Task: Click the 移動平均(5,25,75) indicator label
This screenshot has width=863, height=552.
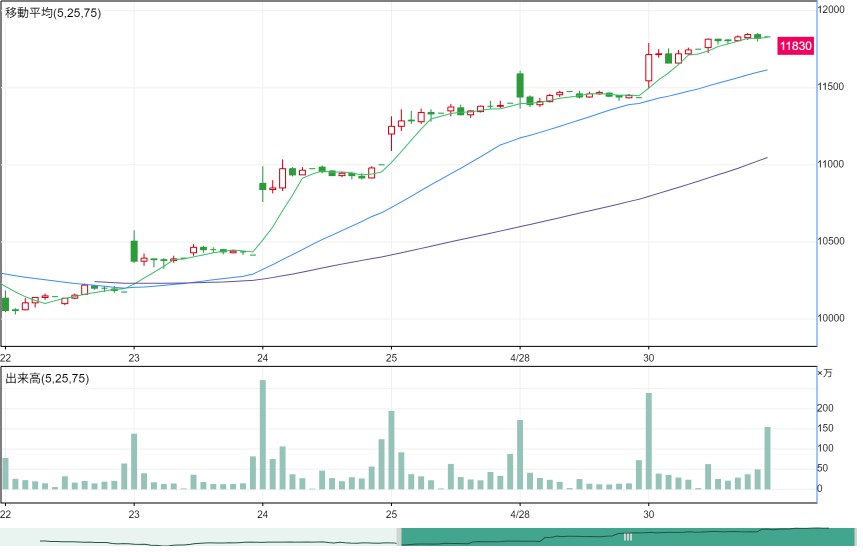Action: point(53,13)
